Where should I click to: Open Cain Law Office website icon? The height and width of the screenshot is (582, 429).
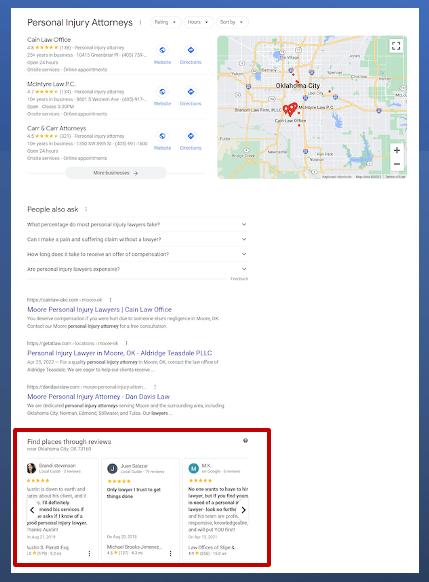pos(162,50)
